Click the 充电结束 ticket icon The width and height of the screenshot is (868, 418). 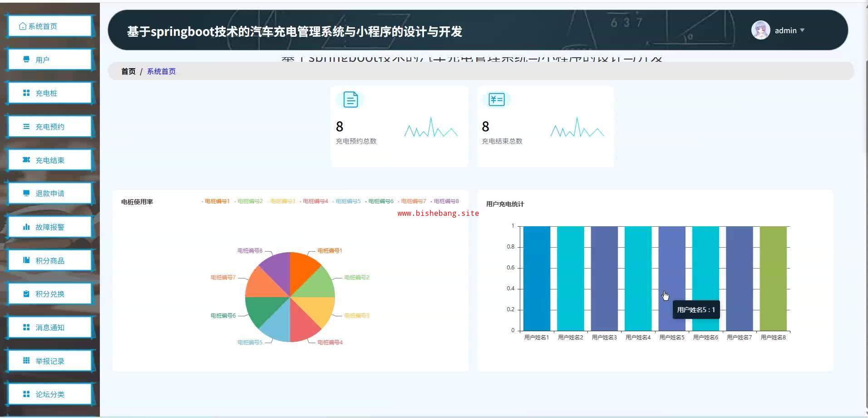pyautogui.click(x=26, y=160)
